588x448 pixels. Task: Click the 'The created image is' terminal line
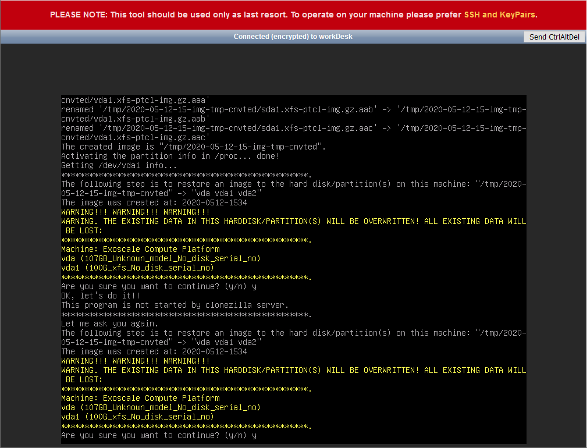pyautogui.click(x=193, y=147)
